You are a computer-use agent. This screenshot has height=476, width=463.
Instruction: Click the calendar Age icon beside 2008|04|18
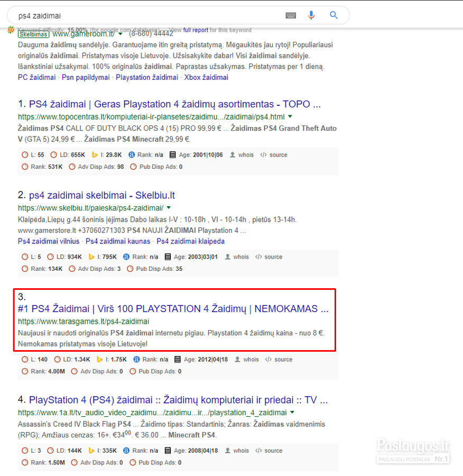pos(168,451)
